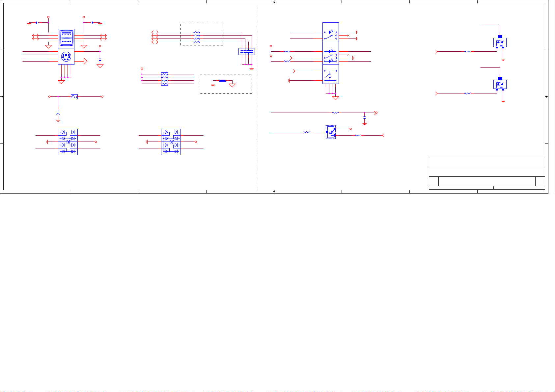Select the lower MOSFET transistor symbol
Viewport: 555px width, 392px height.
[x=500, y=84]
